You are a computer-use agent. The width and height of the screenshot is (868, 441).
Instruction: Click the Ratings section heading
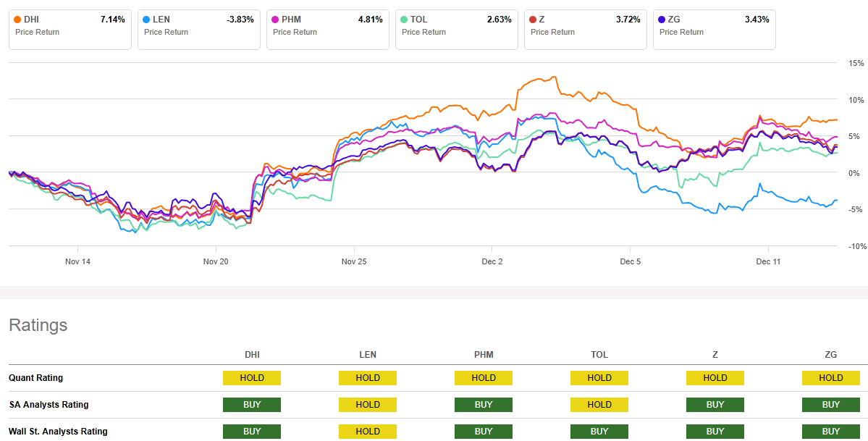(38, 325)
